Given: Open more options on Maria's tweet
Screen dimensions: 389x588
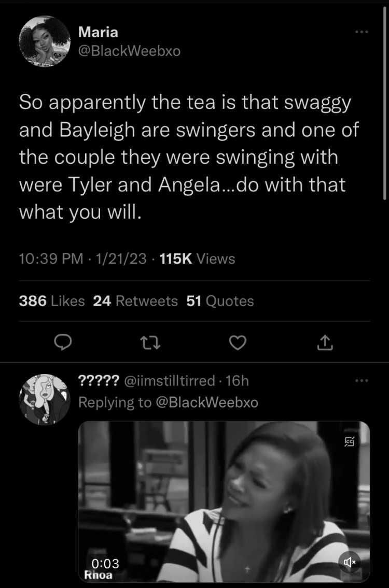Looking at the screenshot, I should pos(363,32).
